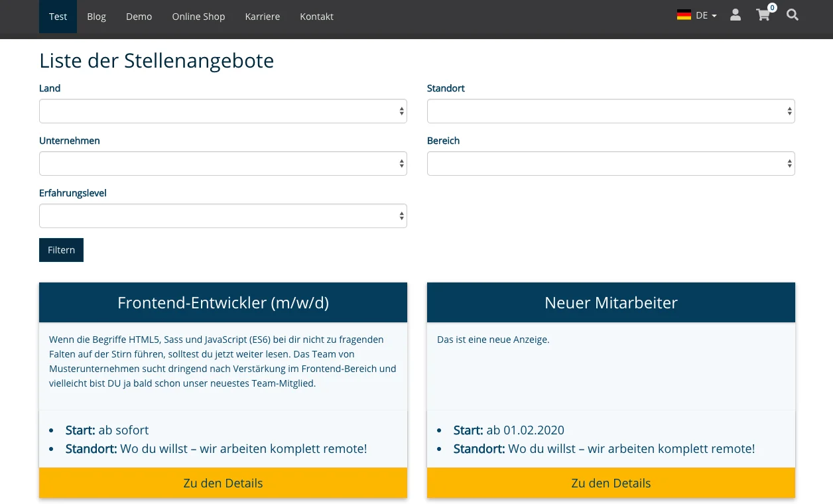Click the shopping cart icon

(x=763, y=15)
